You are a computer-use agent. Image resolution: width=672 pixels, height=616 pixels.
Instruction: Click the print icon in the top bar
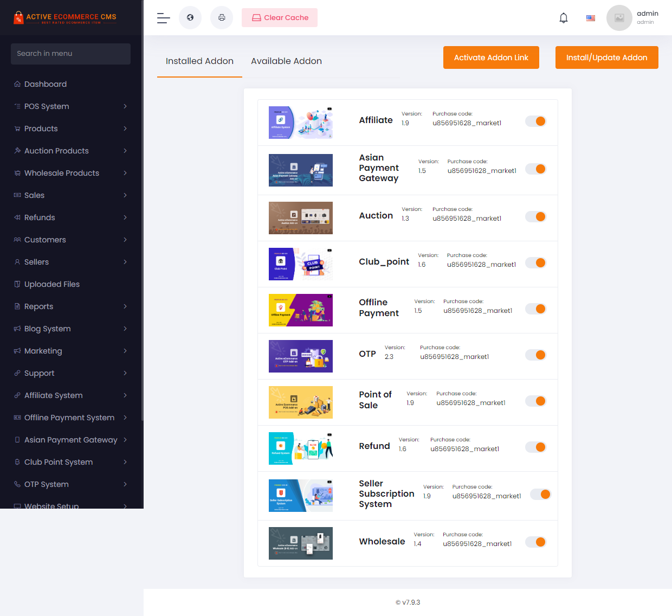point(221,17)
